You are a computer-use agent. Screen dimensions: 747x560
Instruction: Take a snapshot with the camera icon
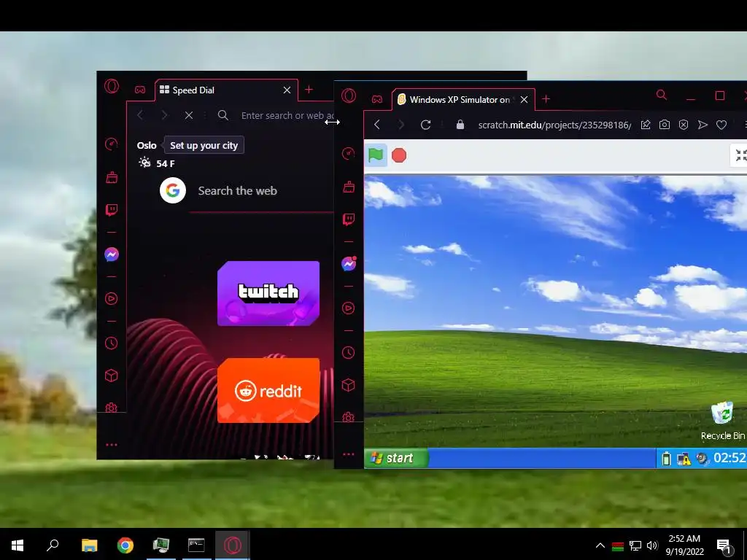664,125
